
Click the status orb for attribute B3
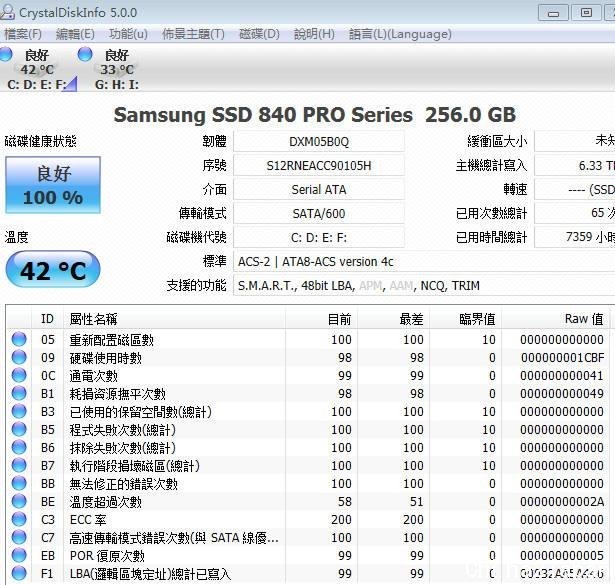click(x=19, y=411)
